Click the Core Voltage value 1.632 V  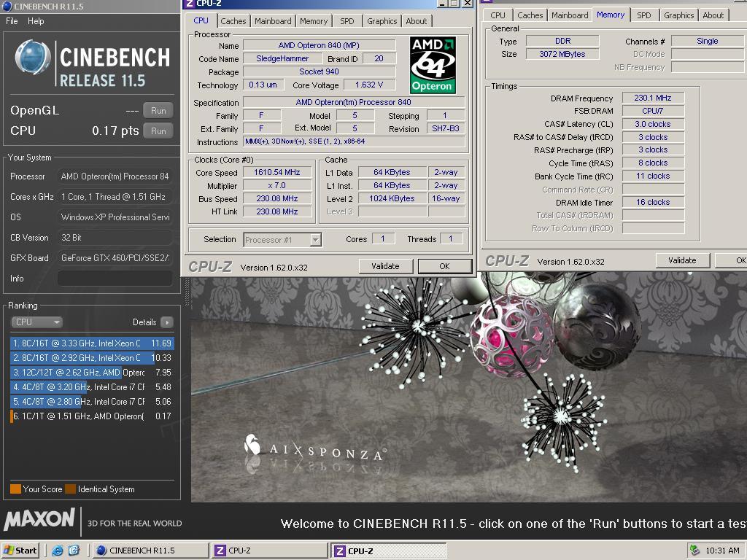[x=370, y=85]
